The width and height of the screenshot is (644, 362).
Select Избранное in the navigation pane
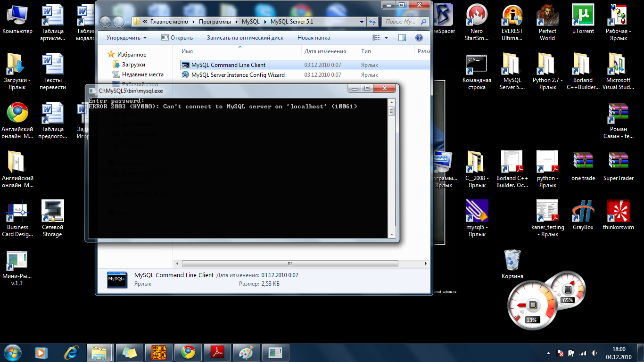coord(132,55)
